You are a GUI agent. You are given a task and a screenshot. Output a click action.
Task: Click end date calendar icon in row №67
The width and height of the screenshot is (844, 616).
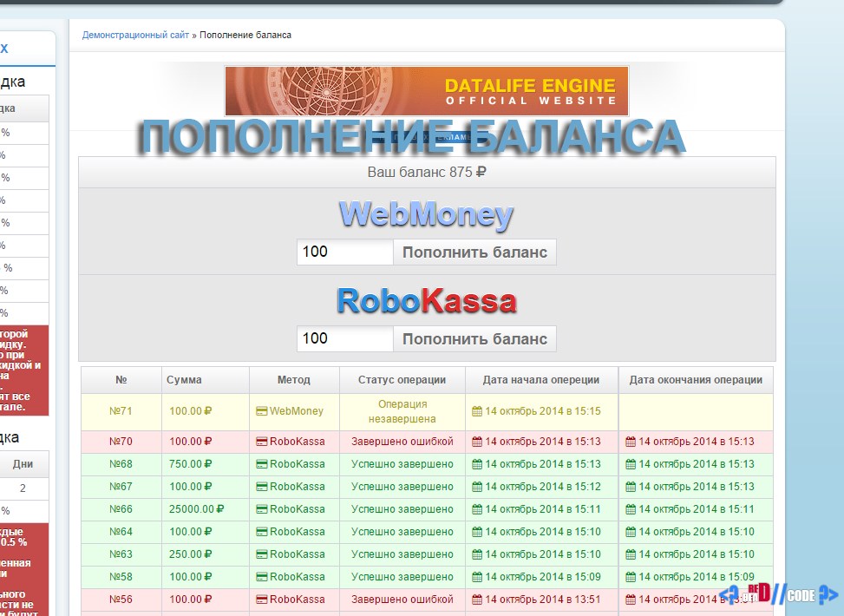pyautogui.click(x=631, y=487)
